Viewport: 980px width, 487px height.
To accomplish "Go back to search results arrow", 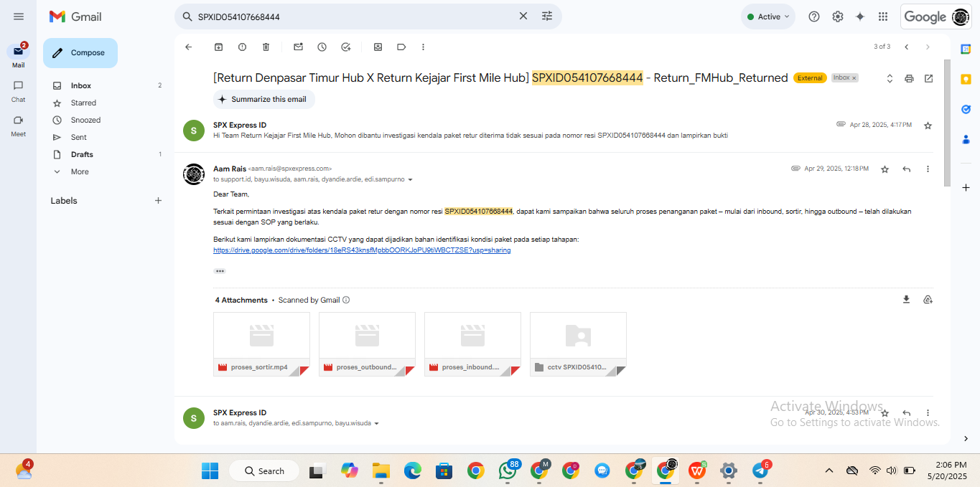I will (x=189, y=47).
